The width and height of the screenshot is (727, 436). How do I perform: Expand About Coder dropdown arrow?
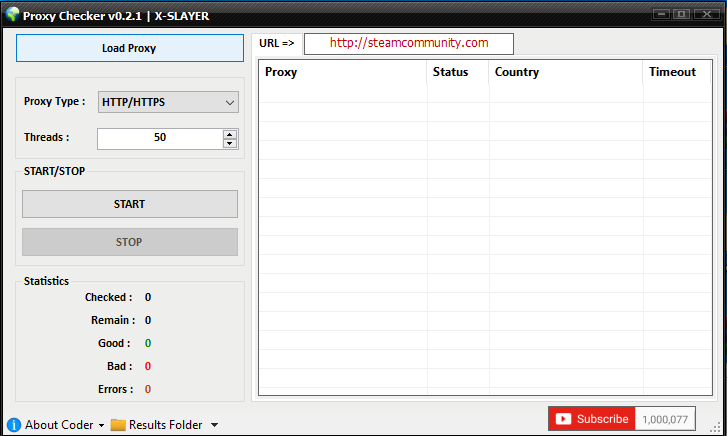tap(101, 425)
